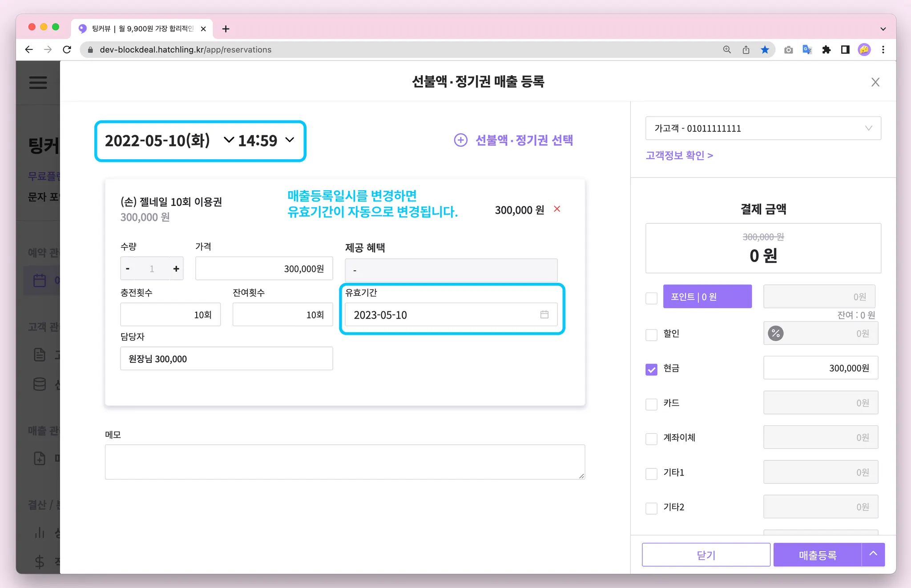Uncheck the 현금 payment checkbox

click(651, 369)
